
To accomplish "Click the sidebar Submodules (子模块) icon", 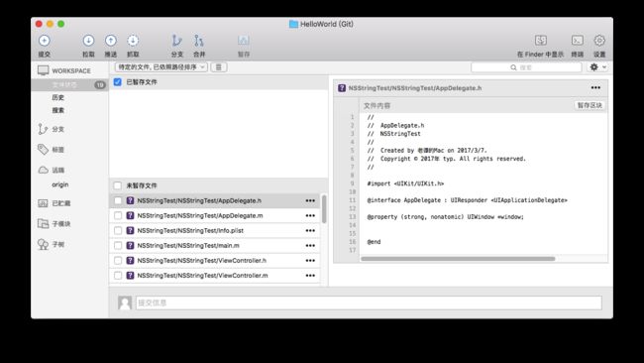I will [43, 223].
